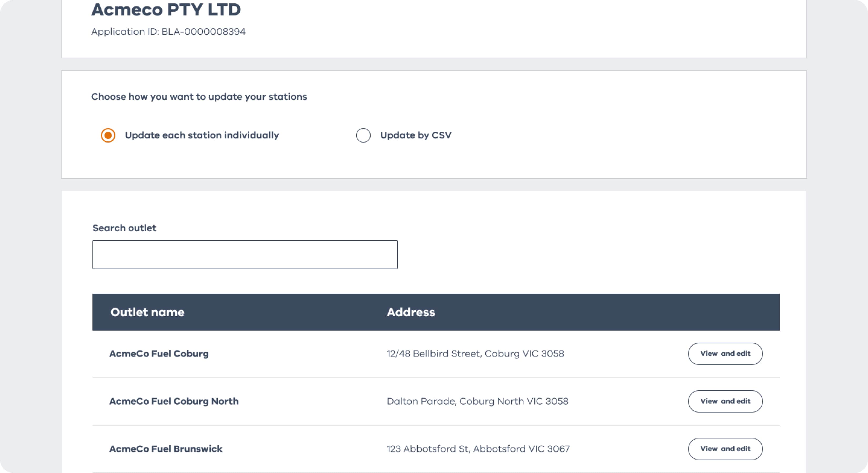The image size is (868, 473).
Task: Select the AcmeCo Fuel Coburg North name
Action: 174,401
